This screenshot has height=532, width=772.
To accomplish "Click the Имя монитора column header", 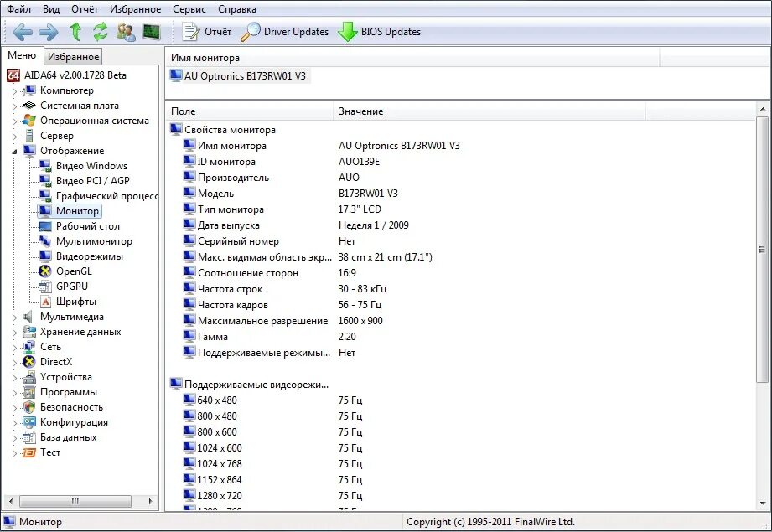I will (412, 58).
